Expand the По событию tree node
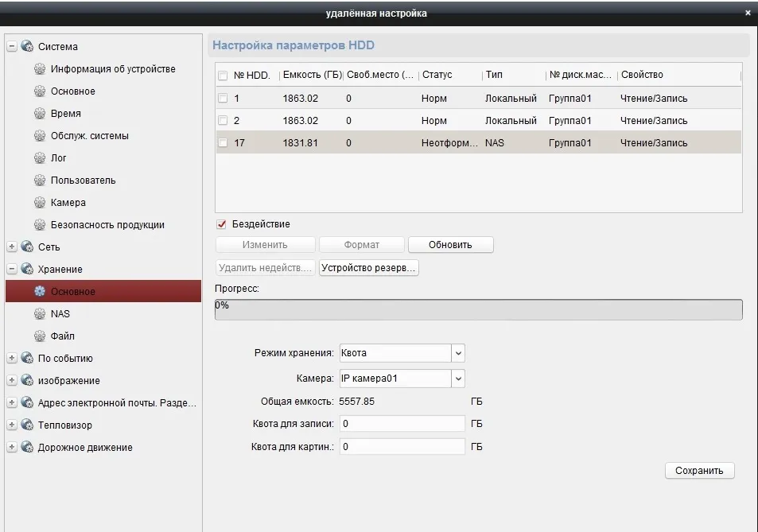 [12, 359]
